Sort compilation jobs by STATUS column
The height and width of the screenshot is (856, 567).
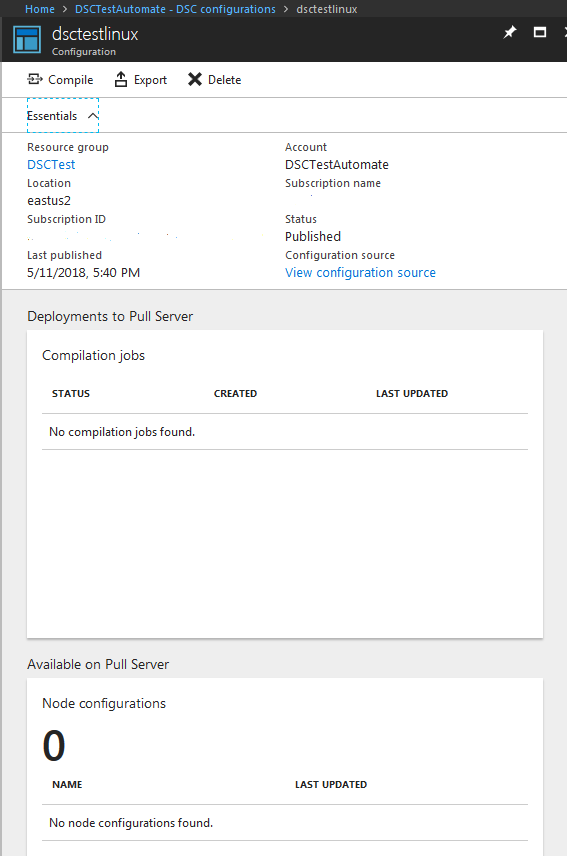click(71, 394)
